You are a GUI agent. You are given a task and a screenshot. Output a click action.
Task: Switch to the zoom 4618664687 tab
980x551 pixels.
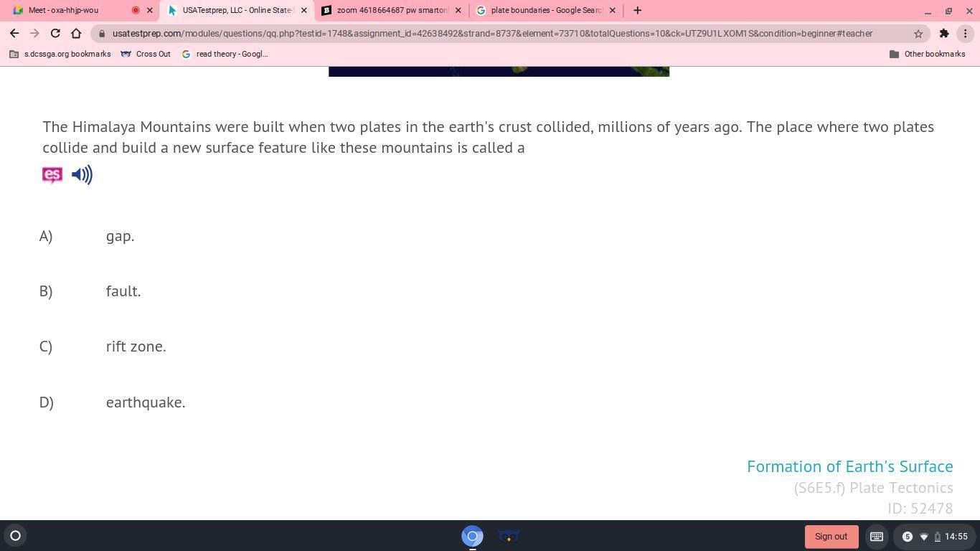point(392,10)
